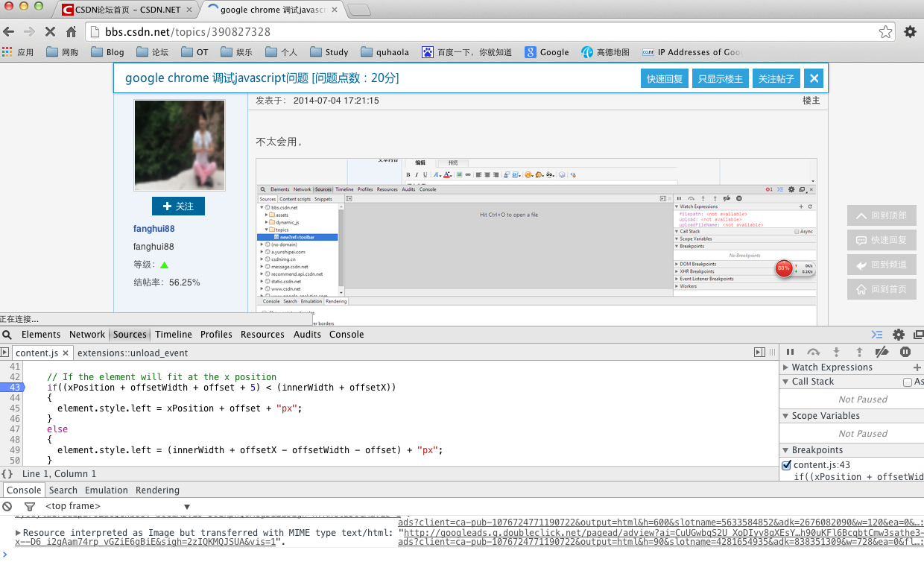Open the Profiles panel
This screenshot has height=562, width=924.
coord(216,335)
